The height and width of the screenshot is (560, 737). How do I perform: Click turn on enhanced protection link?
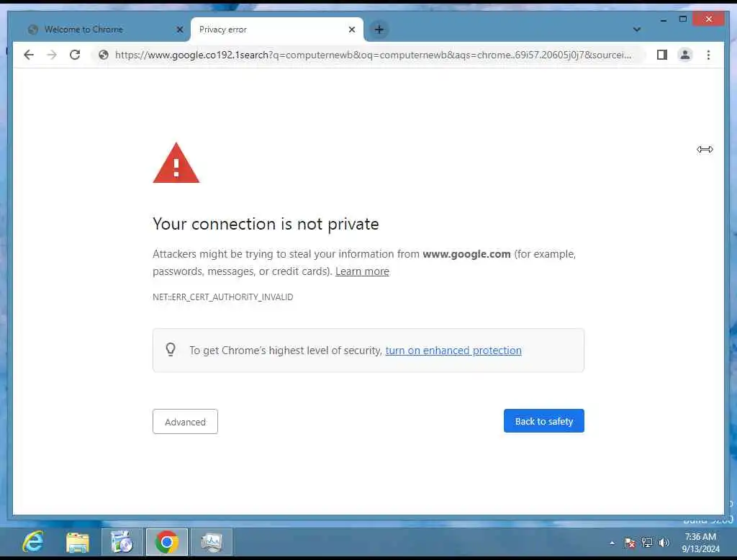453,351
